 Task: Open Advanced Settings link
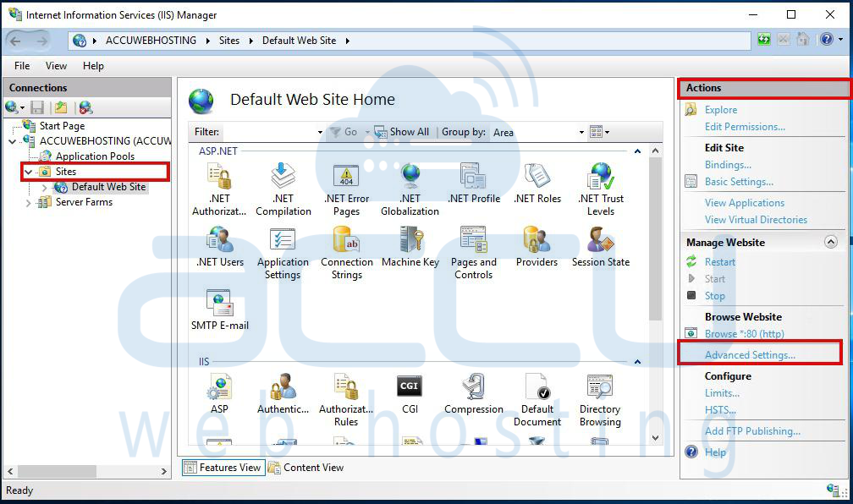point(750,355)
